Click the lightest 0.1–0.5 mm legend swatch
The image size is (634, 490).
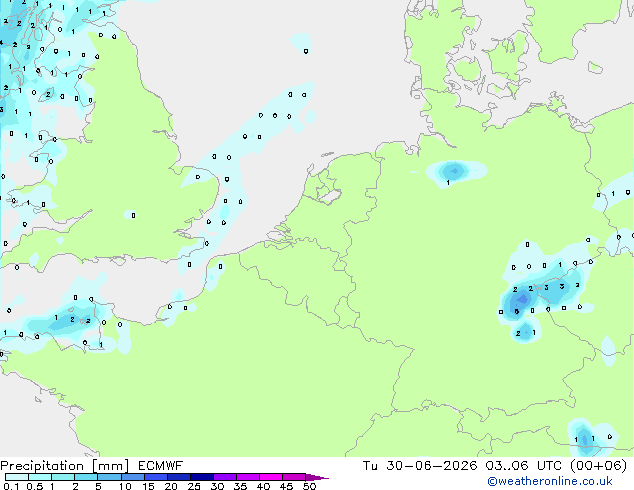click(17, 477)
